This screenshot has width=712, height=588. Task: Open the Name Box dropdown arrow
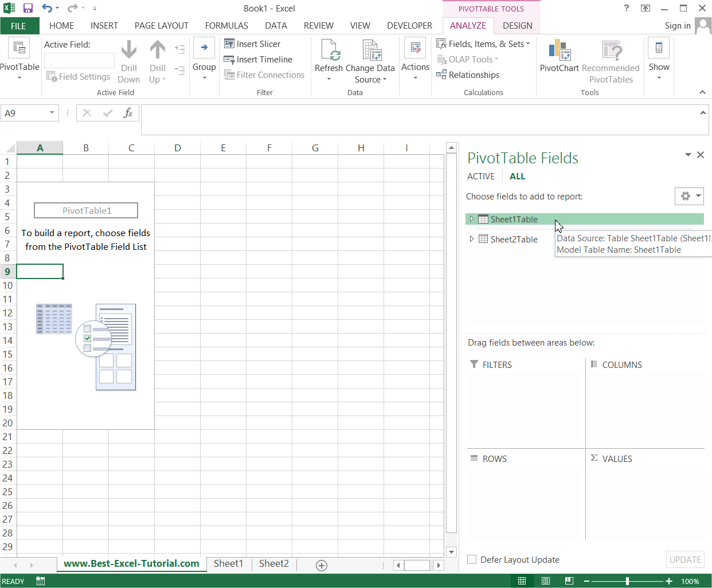point(52,113)
